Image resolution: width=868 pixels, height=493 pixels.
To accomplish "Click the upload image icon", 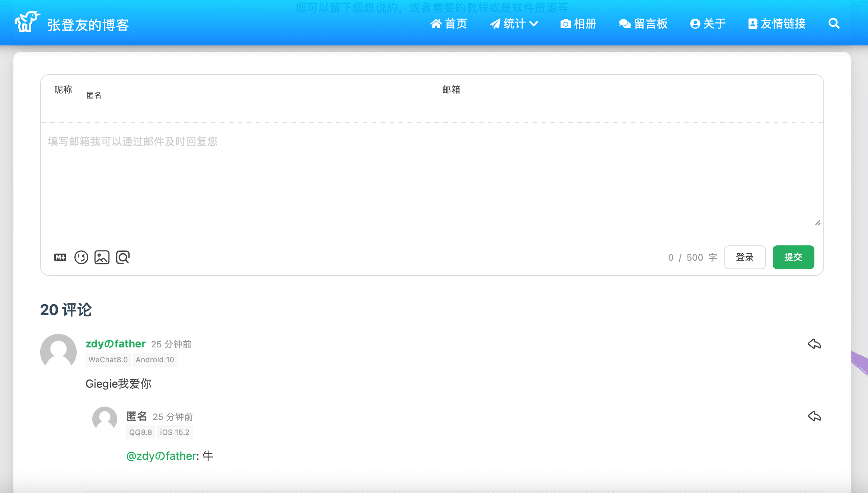I will point(102,257).
